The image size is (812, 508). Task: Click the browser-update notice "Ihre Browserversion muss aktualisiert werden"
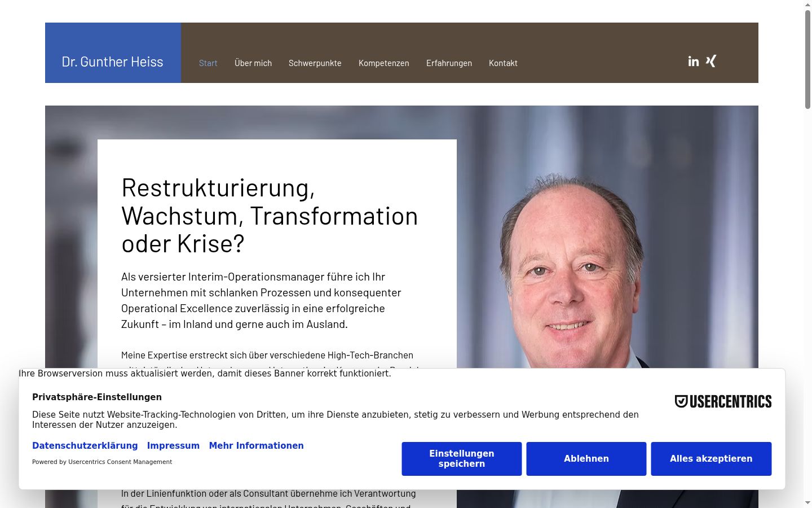point(205,374)
